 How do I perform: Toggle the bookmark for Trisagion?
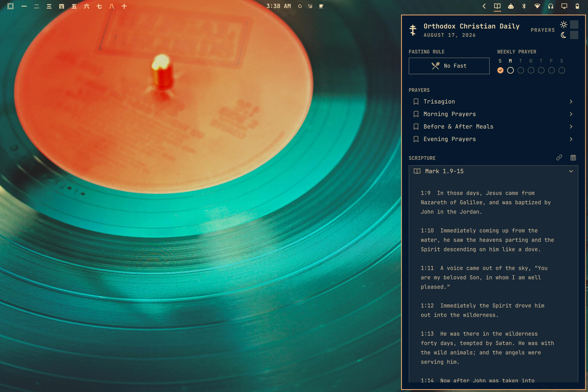click(416, 101)
